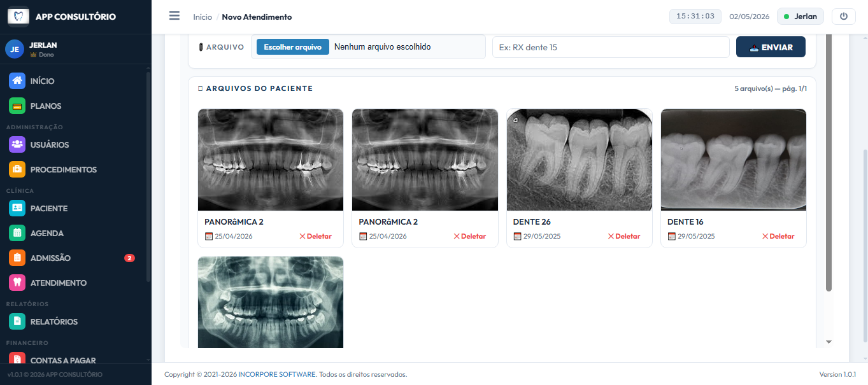Click the power logout icon
This screenshot has height=385, width=868.
tap(844, 17)
